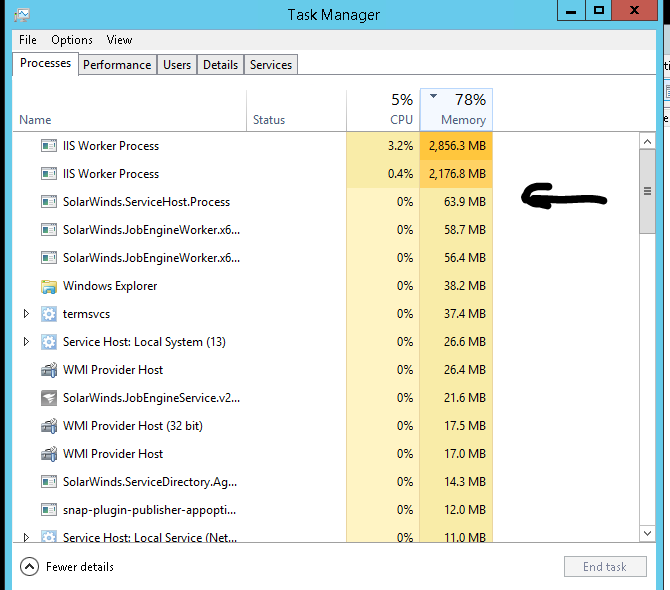Click the scrollbar down arrow
The height and width of the screenshot is (590, 670).
[647, 533]
